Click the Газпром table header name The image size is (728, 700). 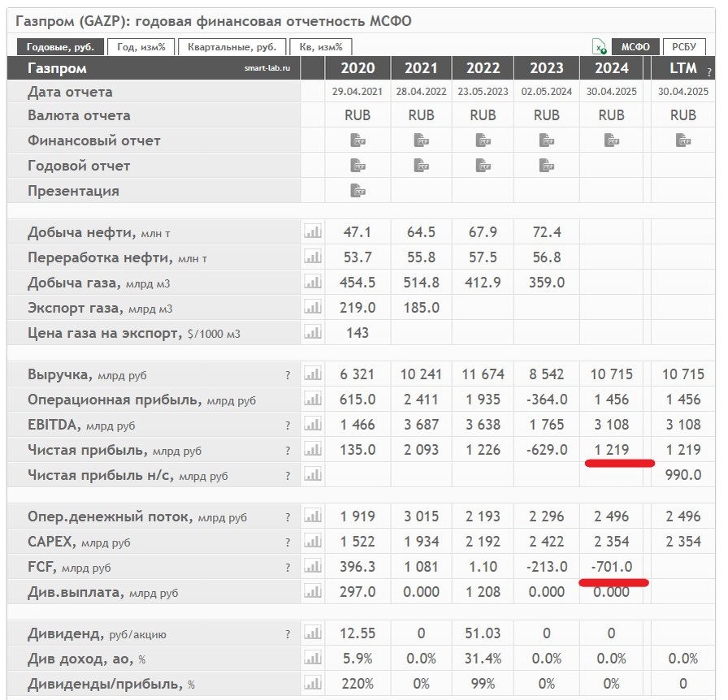57,68
